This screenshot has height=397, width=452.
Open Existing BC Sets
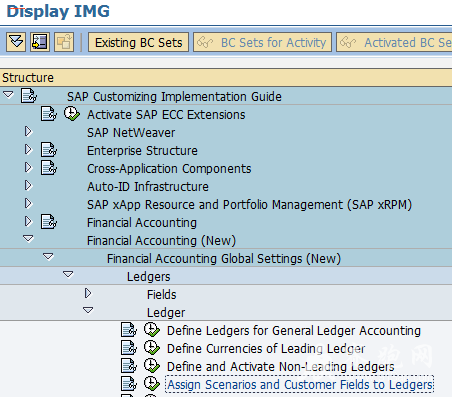coord(138,42)
